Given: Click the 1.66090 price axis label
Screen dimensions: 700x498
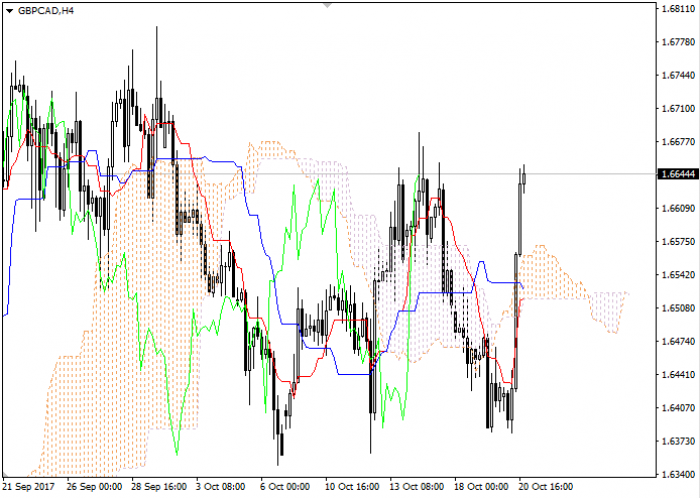Looking at the screenshot, I should (679, 208).
